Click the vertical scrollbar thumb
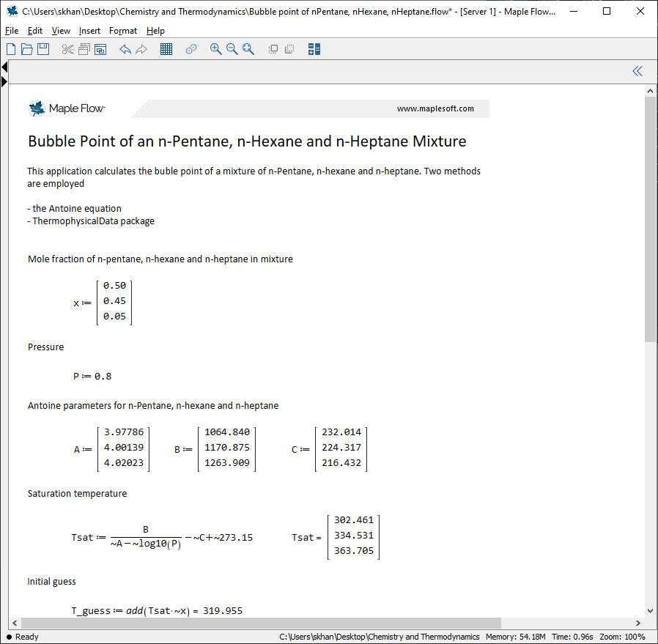The image size is (658, 644). click(650, 220)
